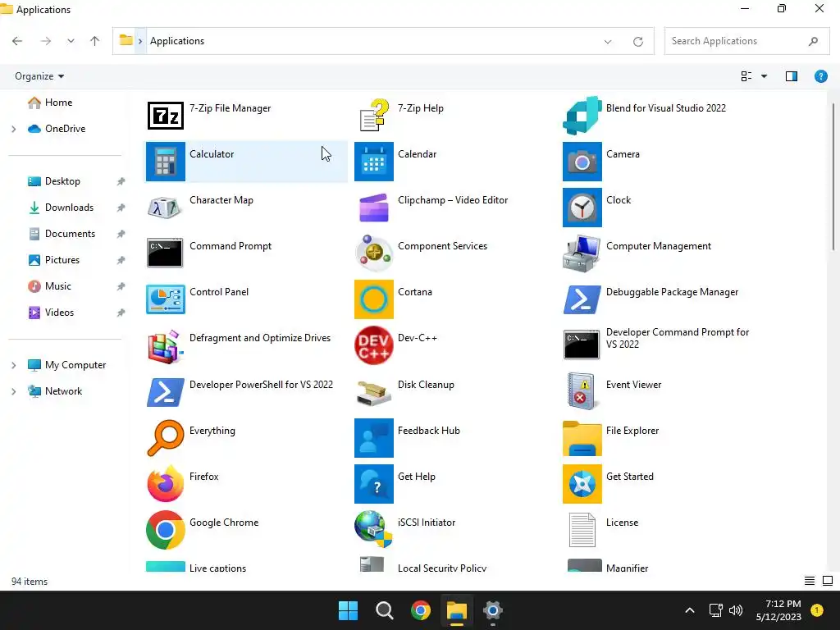Screen dimensions: 840x630
Task: Click the Event Viewer icon
Action: 582,391
